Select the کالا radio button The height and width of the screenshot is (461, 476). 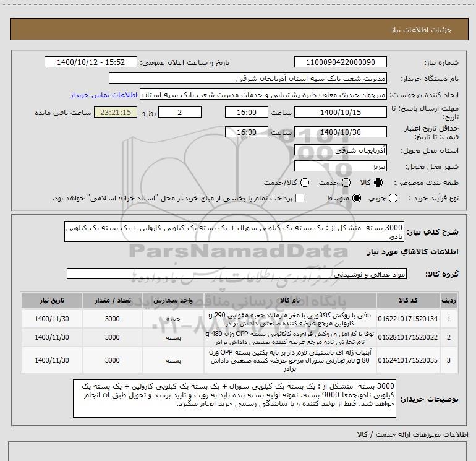pos(378,183)
